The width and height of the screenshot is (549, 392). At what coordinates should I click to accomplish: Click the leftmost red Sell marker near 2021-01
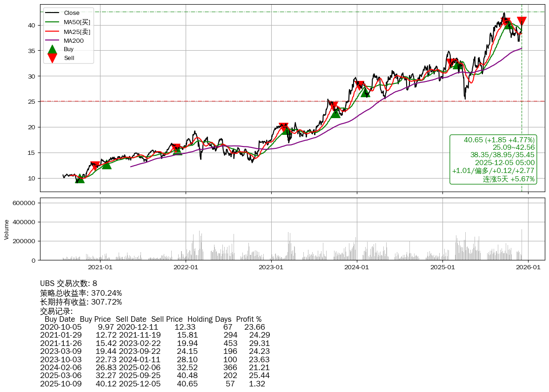point(95,166)
